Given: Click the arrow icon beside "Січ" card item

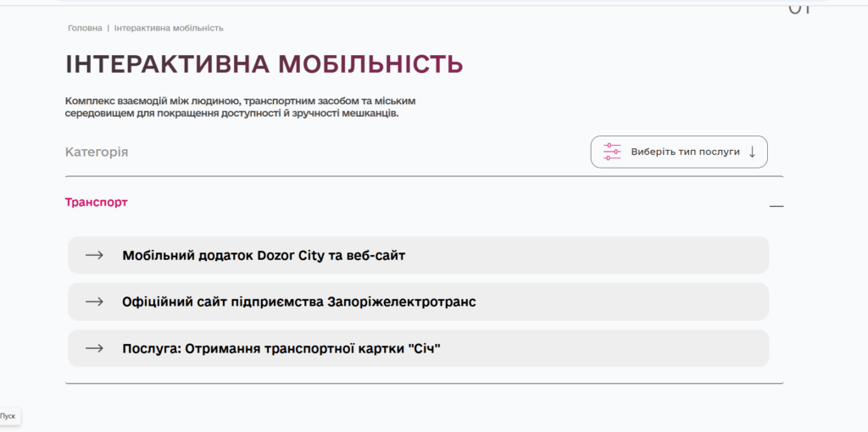Looking at the screenshot, I should pos(94,348).
